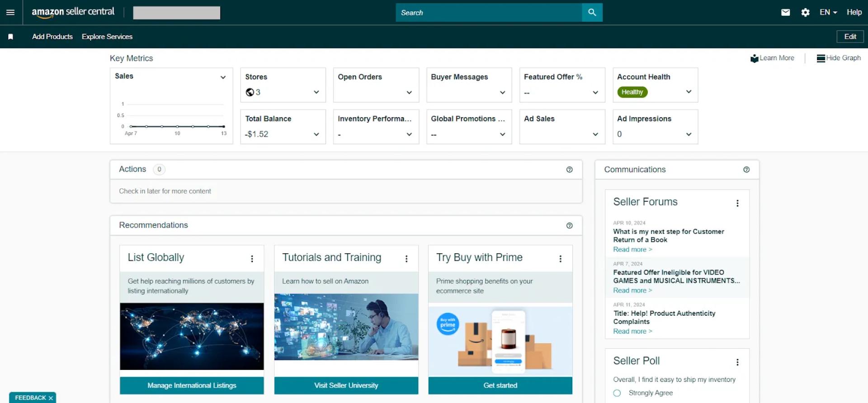The height and width of the screenshot is (403, 868).
Task: Click the bookmark icon in the favorites bar
Action: pos(11,37)
